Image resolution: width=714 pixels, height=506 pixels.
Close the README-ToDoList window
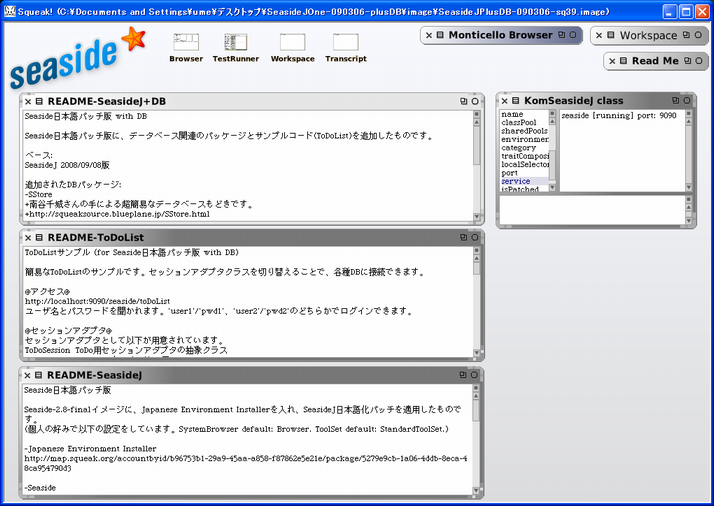coord(28,238)
